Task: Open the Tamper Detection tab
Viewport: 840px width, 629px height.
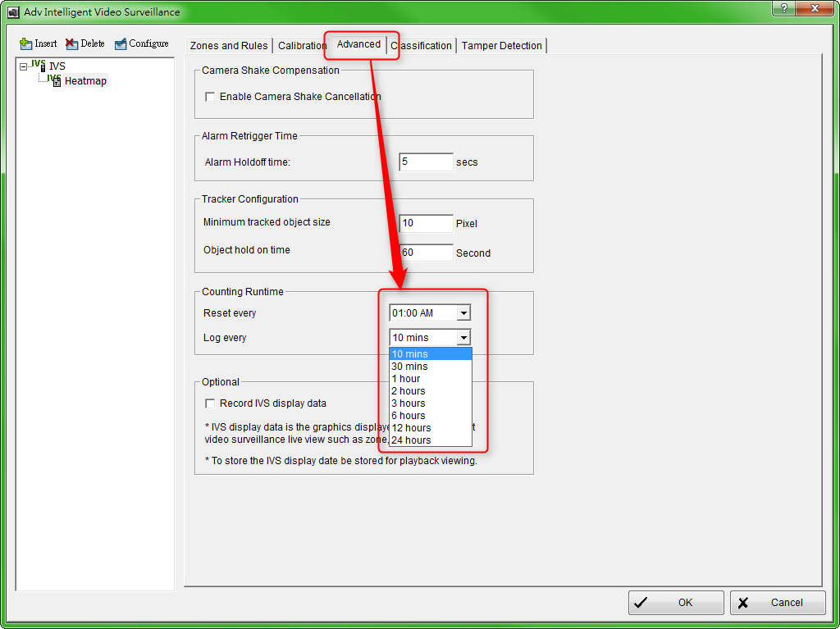Action: click(x=501, y=46)
